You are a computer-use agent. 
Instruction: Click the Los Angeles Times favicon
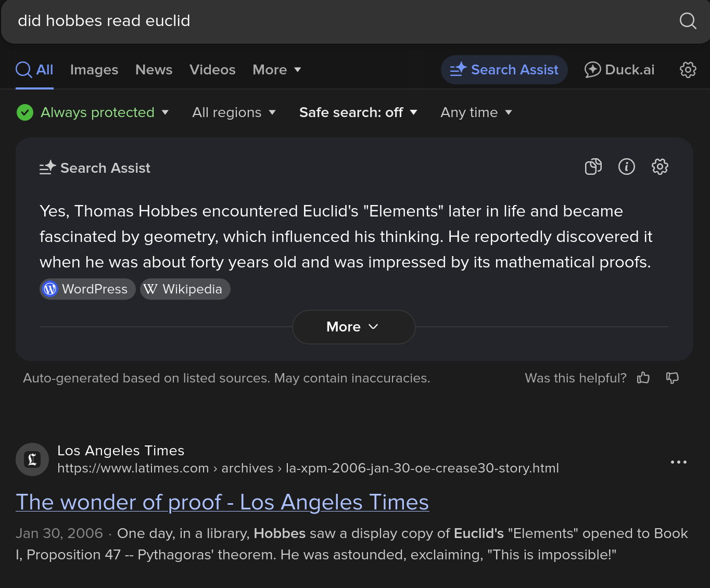[x=32, y=459]
